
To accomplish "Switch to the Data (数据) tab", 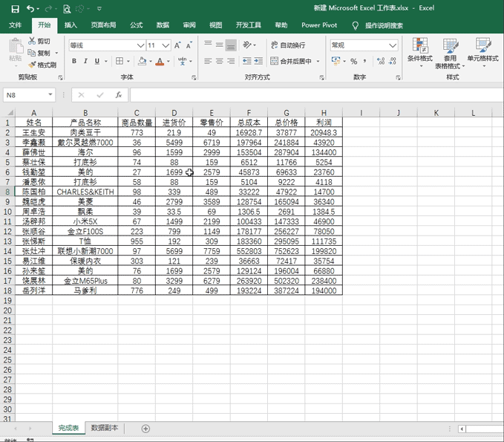I will (163, 25).
